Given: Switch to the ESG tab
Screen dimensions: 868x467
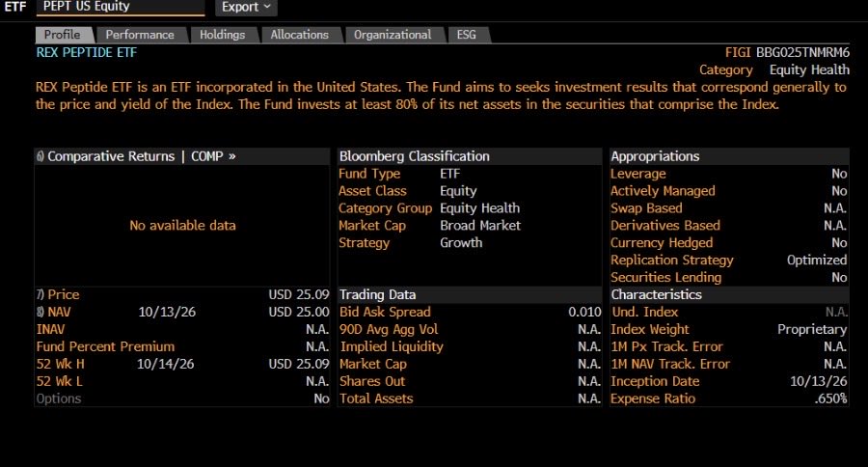Looking at the screenshot, I should (x=466, y=35).
